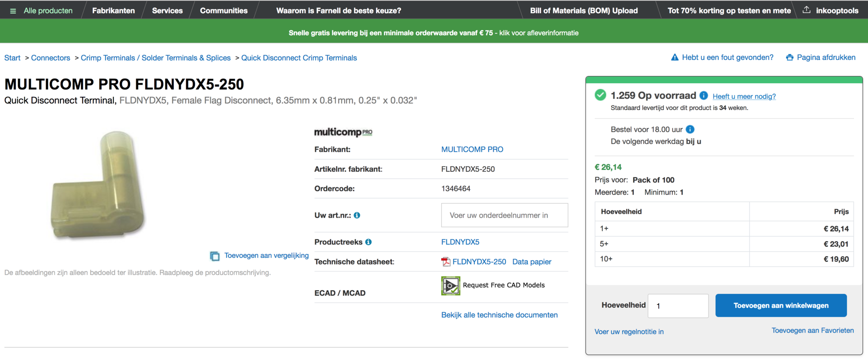The height and width of the screenshot is (359, 868).
Task: Click the info icon next to Op voorraad
Action: coord(704,95)
